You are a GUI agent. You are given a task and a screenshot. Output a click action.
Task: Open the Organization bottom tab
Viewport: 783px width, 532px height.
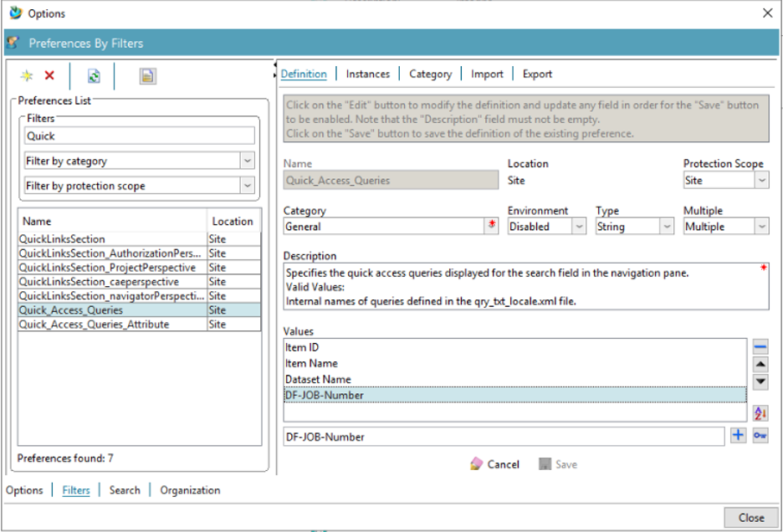click(190, 490)
